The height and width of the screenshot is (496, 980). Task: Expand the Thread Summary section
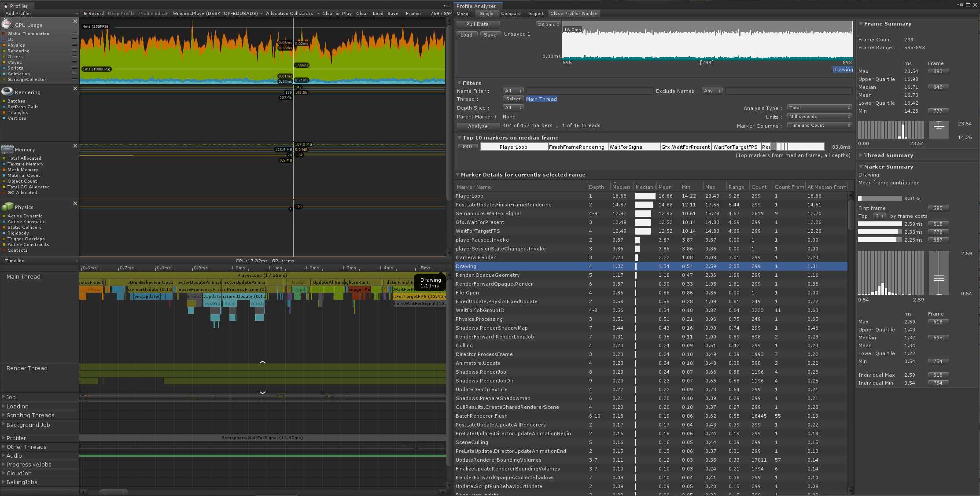click(861, 155)
